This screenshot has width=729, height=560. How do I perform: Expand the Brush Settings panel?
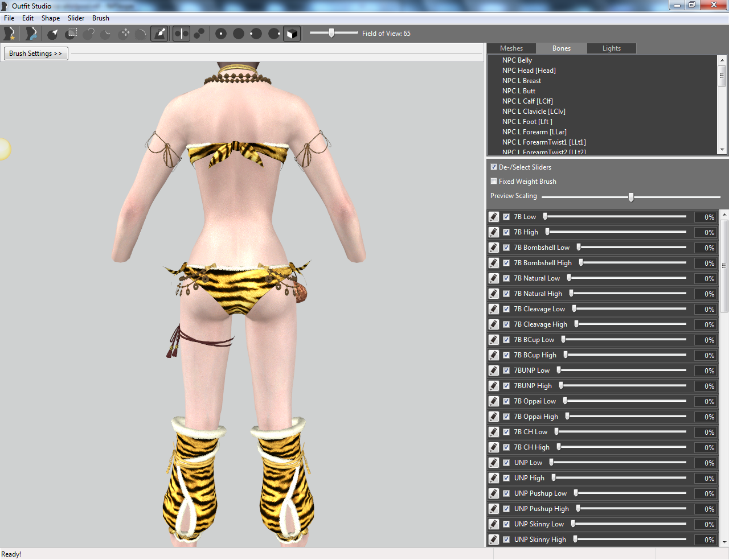click(x=36, y=53)
